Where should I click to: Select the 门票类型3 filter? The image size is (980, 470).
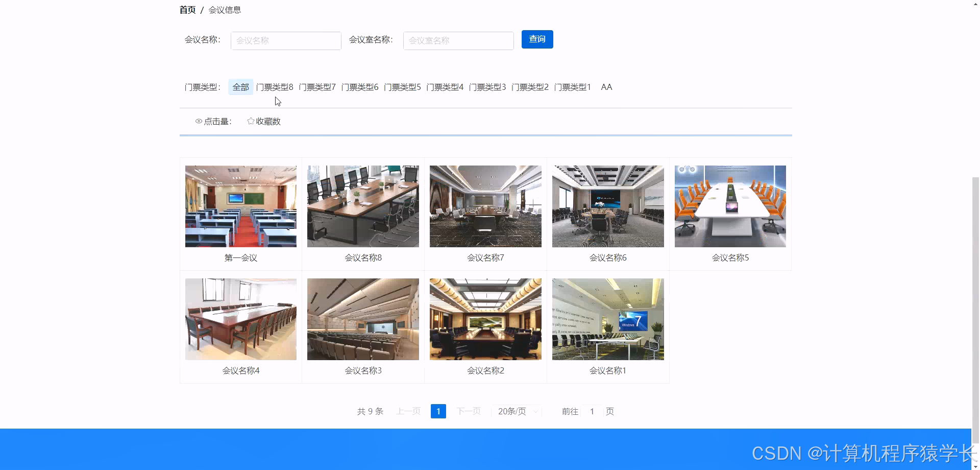(x=487, y=87)
